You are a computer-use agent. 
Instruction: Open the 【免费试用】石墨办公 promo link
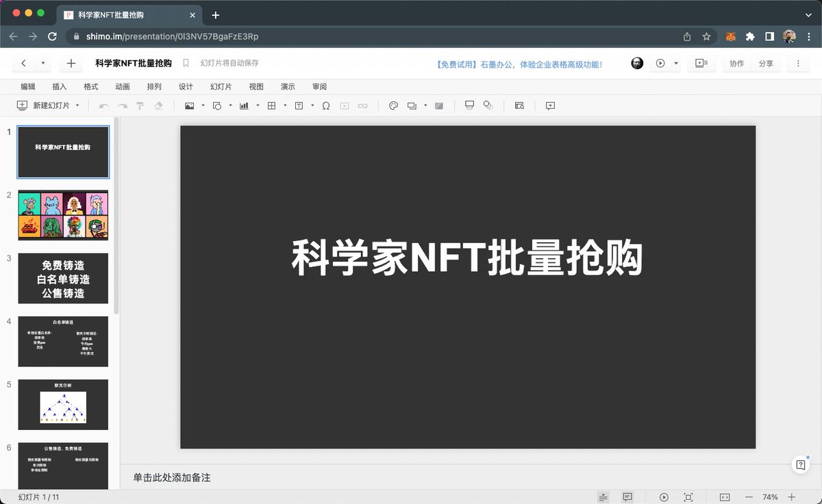point(519,64)
